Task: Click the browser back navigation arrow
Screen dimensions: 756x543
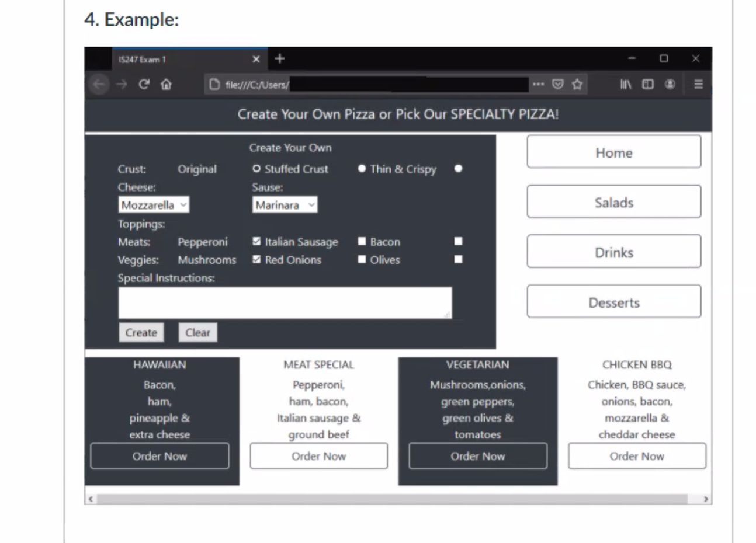Action: 98,84
